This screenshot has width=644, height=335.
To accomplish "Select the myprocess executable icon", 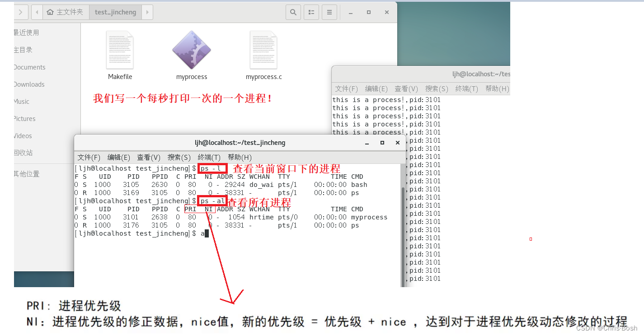I will [192, 50].
